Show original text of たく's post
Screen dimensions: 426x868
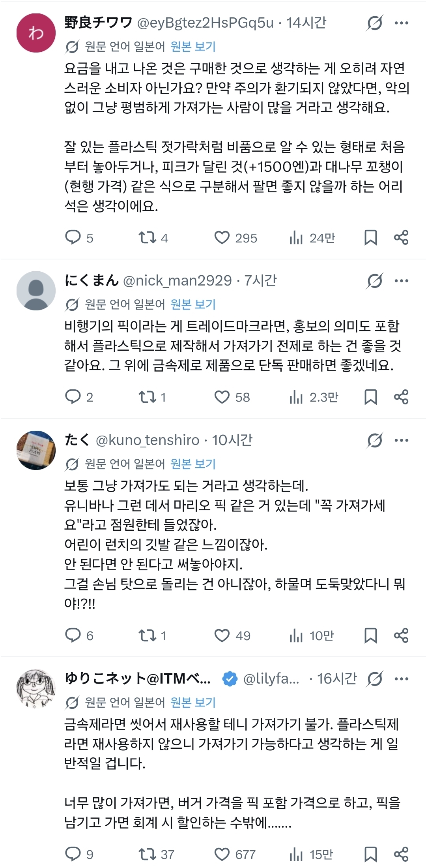[x=193, y=464]
